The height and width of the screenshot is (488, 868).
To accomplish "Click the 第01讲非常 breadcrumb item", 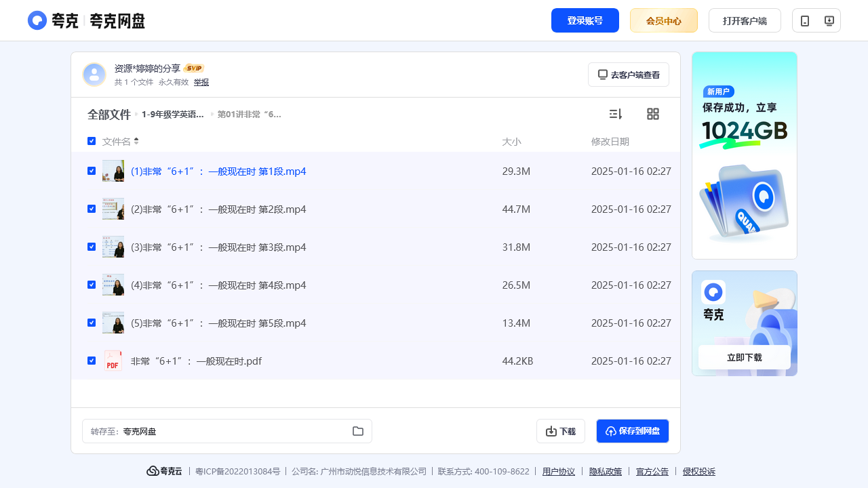I will point(249,115).
